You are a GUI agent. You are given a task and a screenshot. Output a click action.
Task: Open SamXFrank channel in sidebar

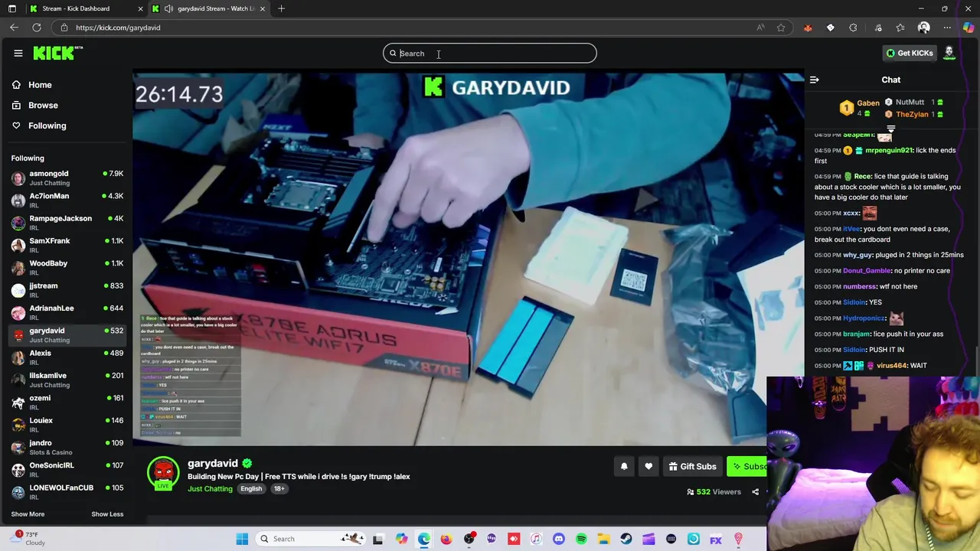tap(67, 245)
